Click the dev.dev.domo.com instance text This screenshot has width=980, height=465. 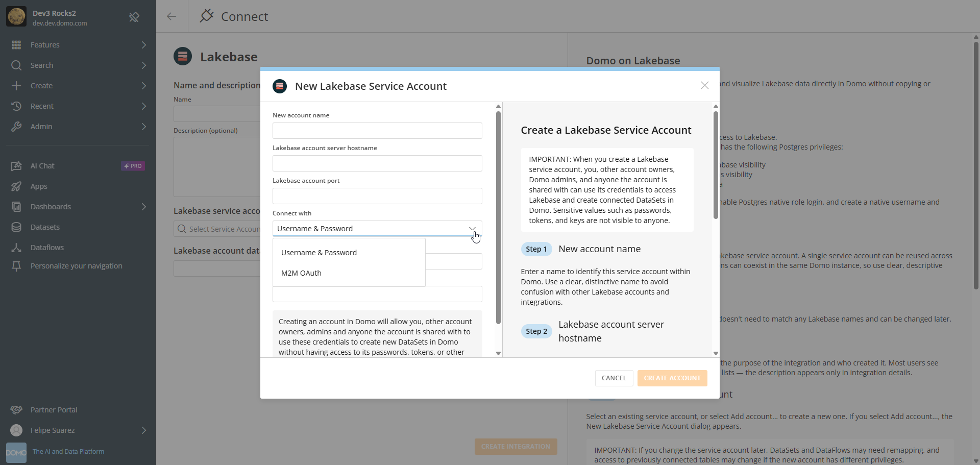coord(60,23)
